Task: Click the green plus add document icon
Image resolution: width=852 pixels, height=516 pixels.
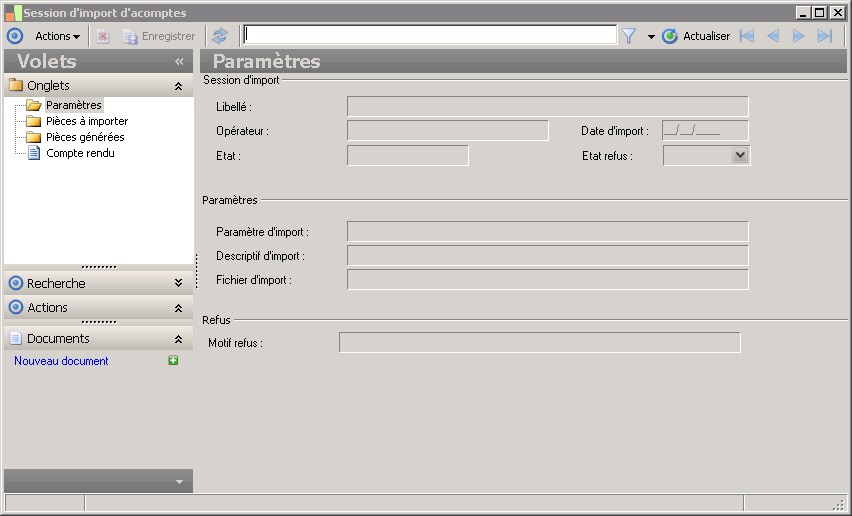Action: (173, 360)
